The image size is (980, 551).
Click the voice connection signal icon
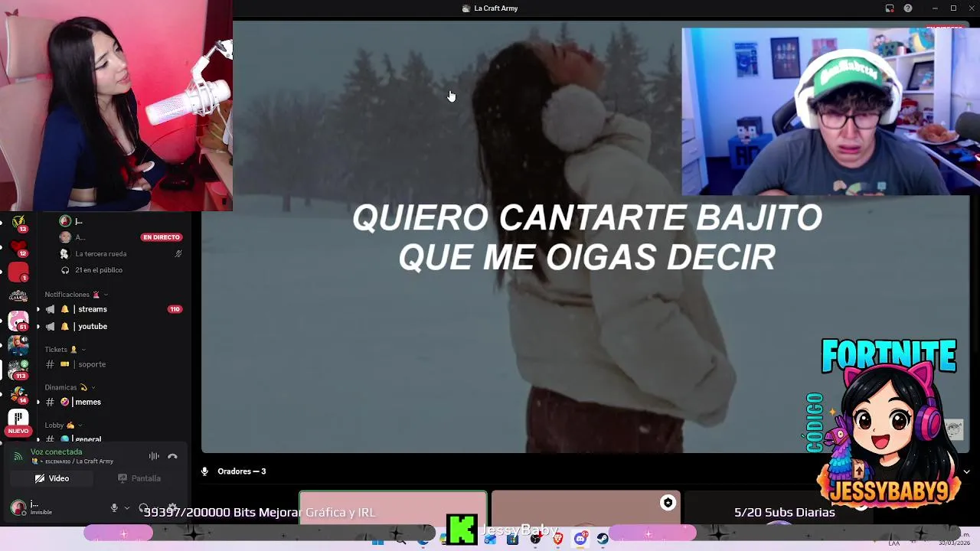pos(18,456)
